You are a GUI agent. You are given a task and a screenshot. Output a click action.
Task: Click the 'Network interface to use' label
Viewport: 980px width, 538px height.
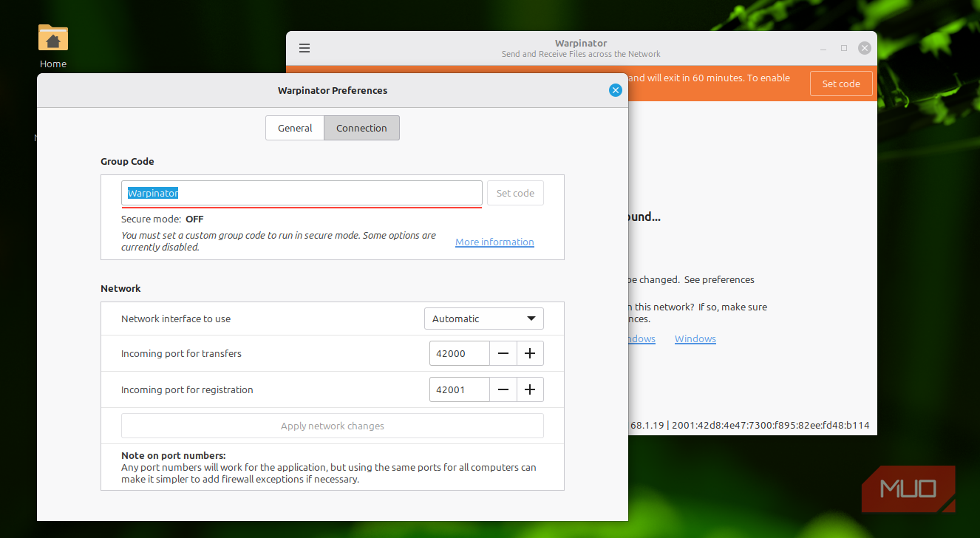176,319
